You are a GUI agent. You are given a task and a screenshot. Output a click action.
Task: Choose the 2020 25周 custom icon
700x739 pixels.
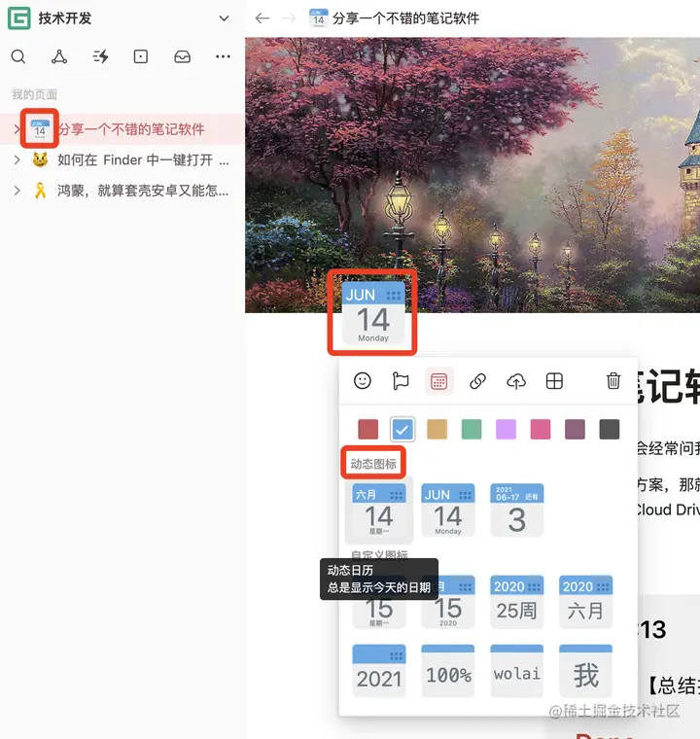tap(517, 602)
